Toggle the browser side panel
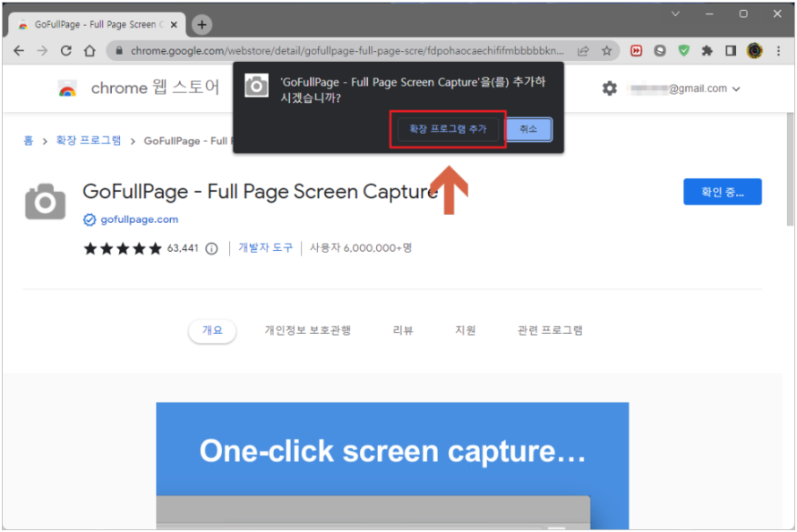Screen dimensions: 797x532 pyautogui.click(x=731, y=51)
